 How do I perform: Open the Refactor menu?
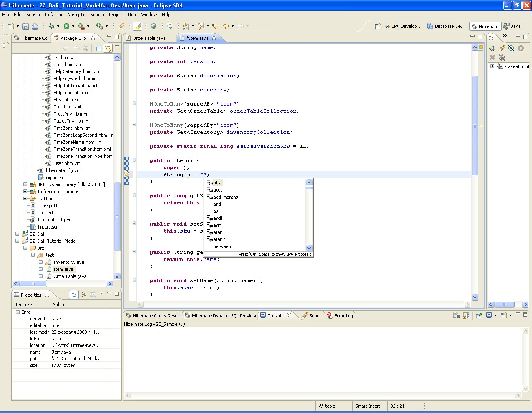(x=54, y=15)
